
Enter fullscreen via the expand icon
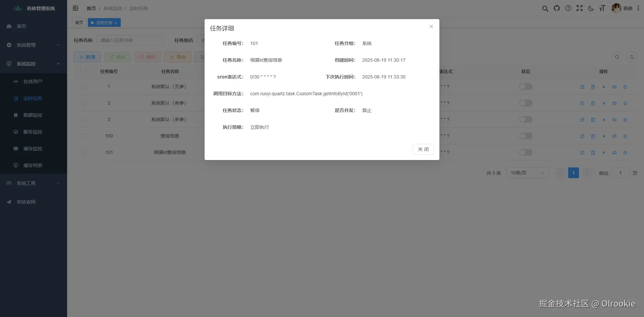(580, 8)
